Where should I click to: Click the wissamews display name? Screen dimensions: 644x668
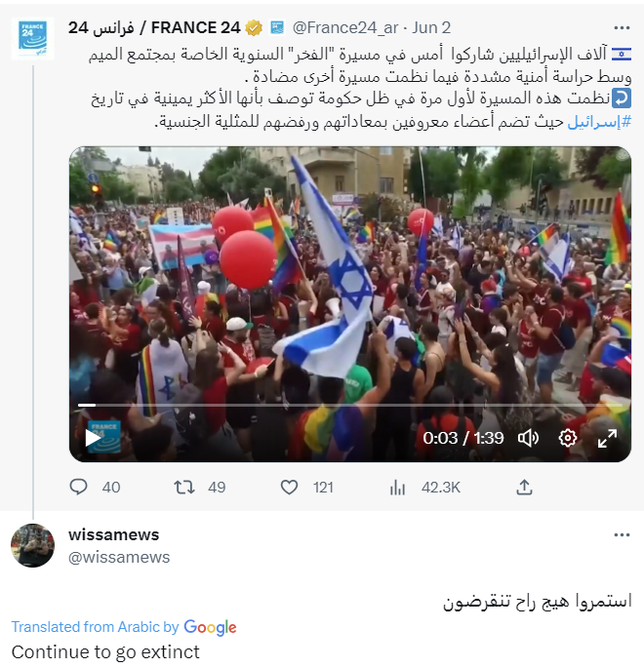[114, 534]
